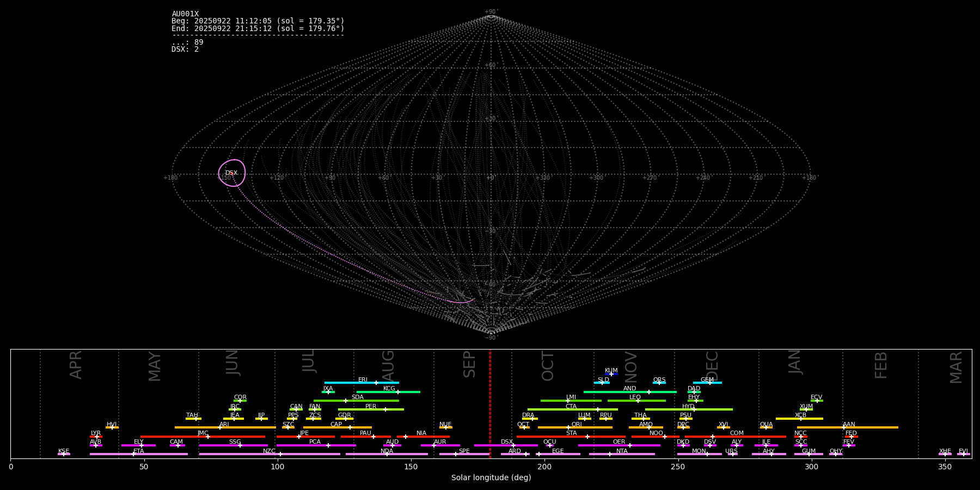Click the COM shower label
This screenshot has width=980, height=490.
(737, 433)
